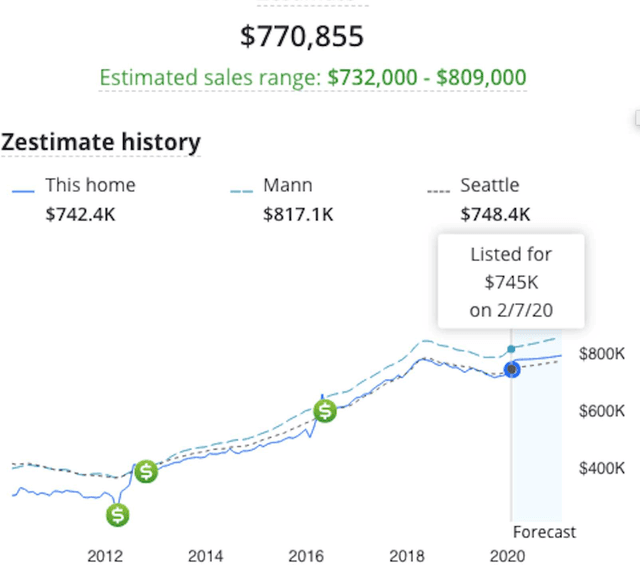Screen dimensions: 640x565
Task: Click the $600K axis label
Action: [x=601, y=411]
